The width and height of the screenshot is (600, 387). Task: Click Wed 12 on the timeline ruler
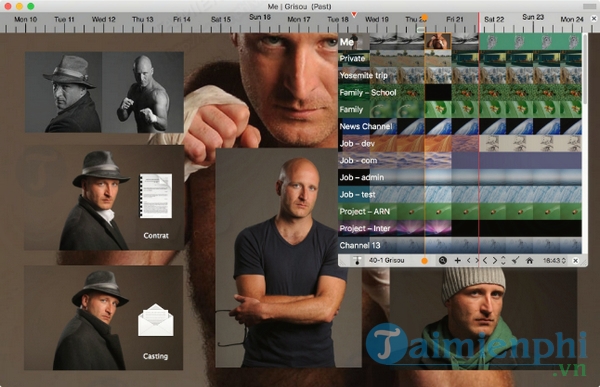point(103,19)
